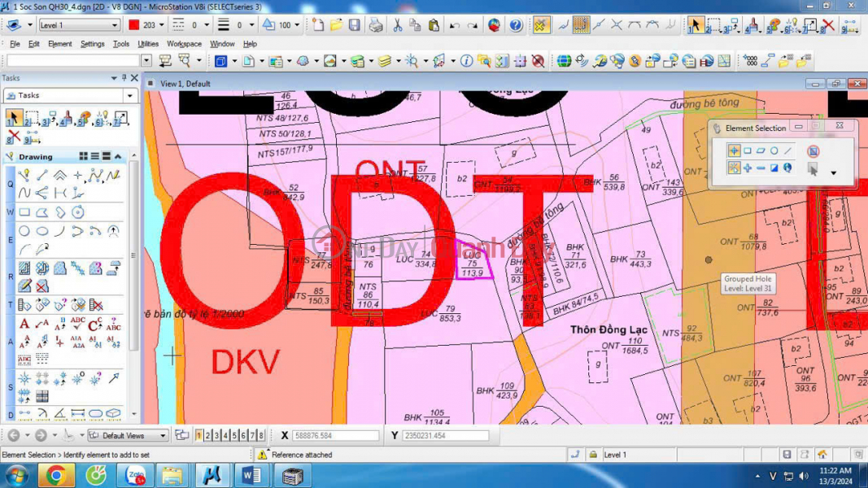The height and width of the screenshot is (488, 868).
Task: Open the Help question mark icon
Action: tap(516, 25)
